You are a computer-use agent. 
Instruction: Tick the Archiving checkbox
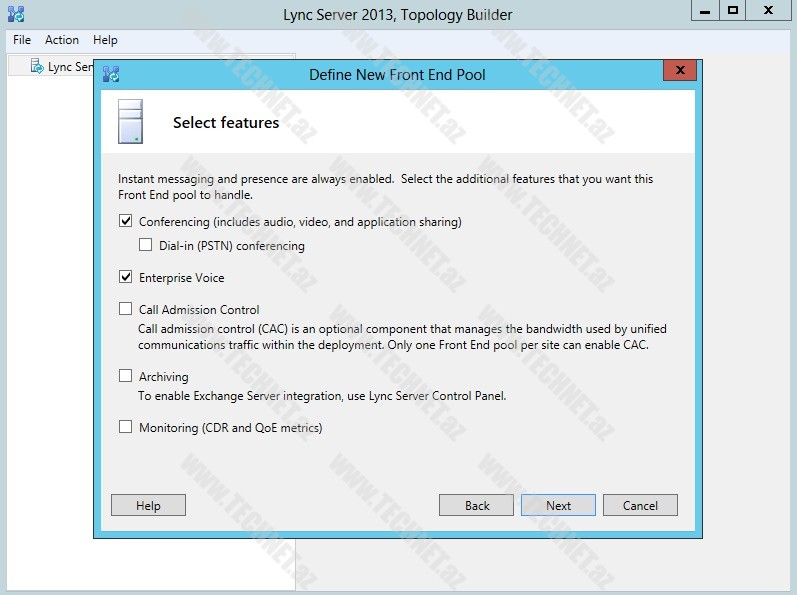pos(126,376)
